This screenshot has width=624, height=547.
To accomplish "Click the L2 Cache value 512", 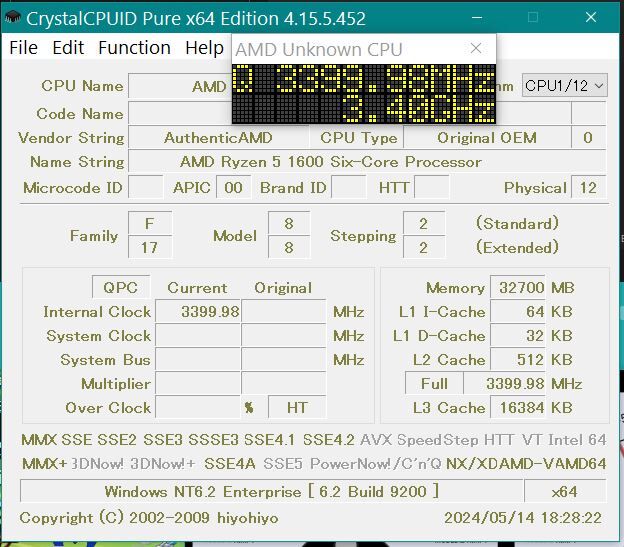I will (x=518, y=359).
